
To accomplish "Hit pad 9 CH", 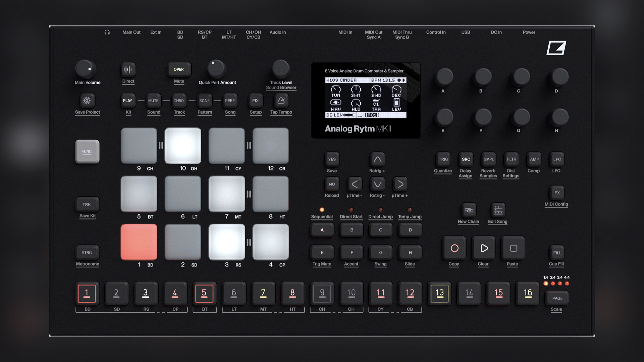I will (x=139, y=146).
